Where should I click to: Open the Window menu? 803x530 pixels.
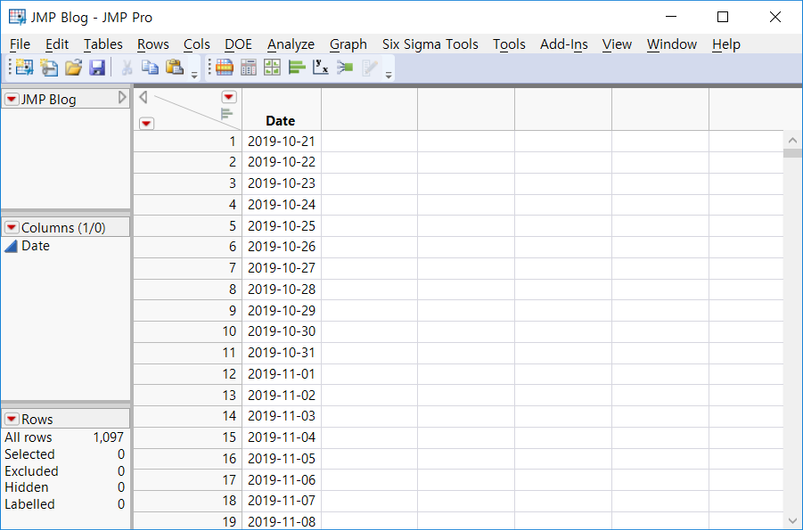pyautogui.click(x=671, y=45)
